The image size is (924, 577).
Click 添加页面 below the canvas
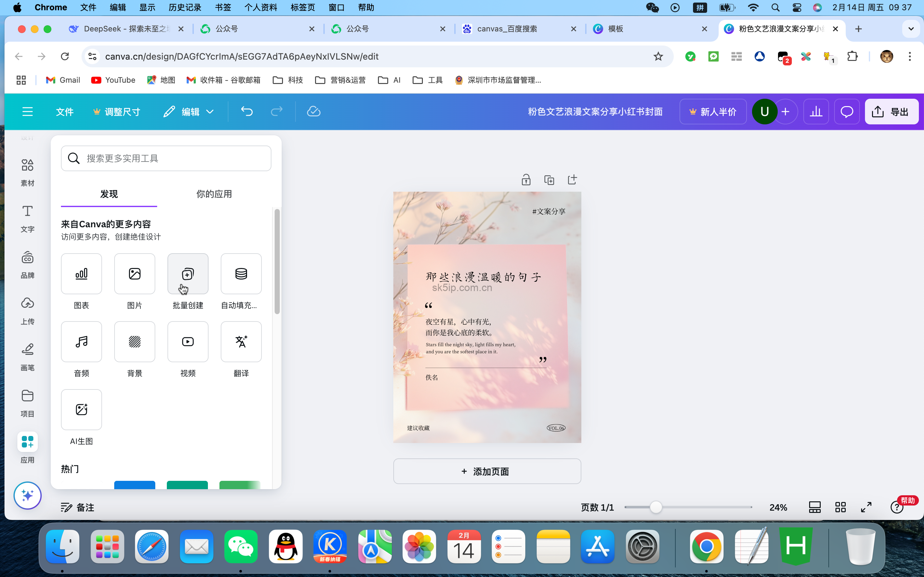pos(486,471)
